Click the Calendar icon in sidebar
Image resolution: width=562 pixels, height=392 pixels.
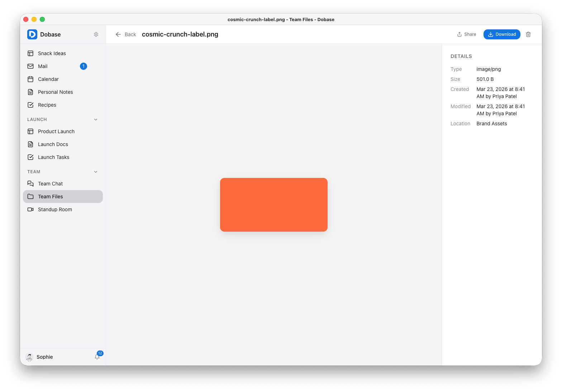tap(30, 79)
